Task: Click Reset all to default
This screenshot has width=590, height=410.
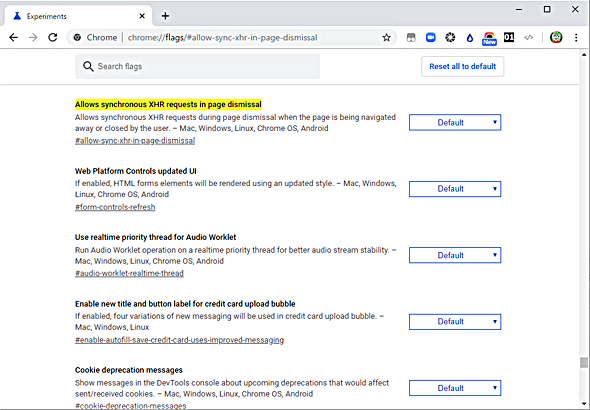Action: click(462, 66)
